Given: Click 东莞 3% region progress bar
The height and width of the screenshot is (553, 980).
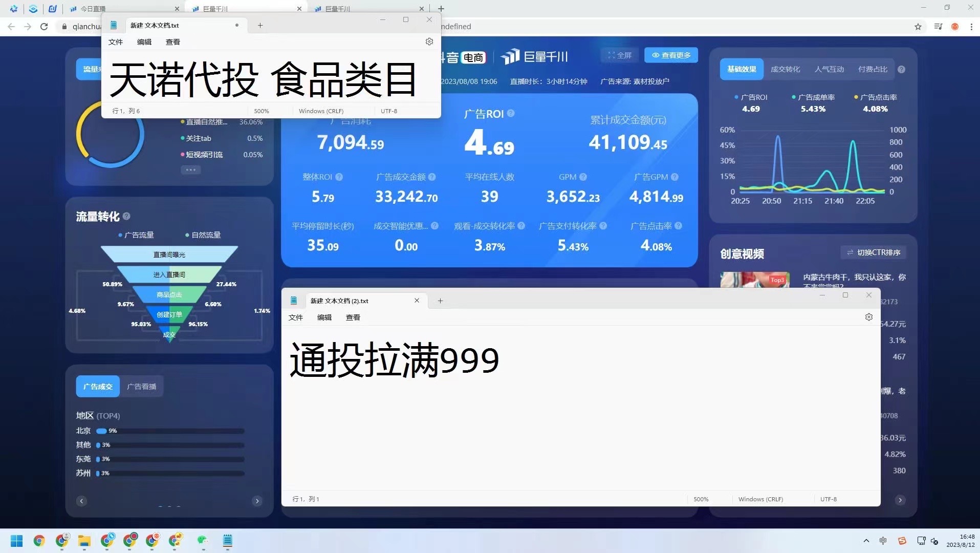Looking at the screenshot, I should (170, 459).
